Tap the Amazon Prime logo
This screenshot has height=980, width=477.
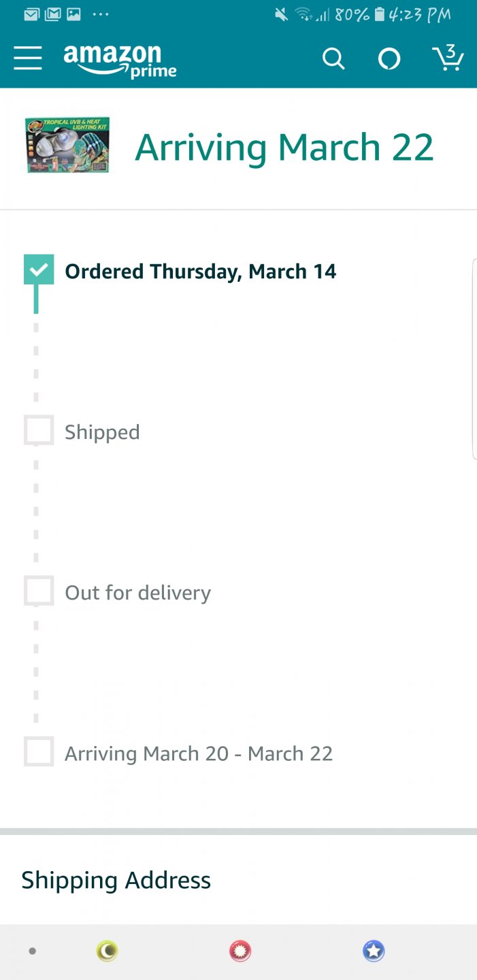(x=120, y=61)
